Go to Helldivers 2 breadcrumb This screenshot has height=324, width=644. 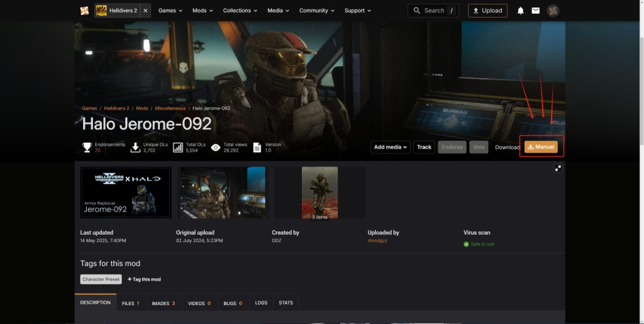[x=116, y=108]
